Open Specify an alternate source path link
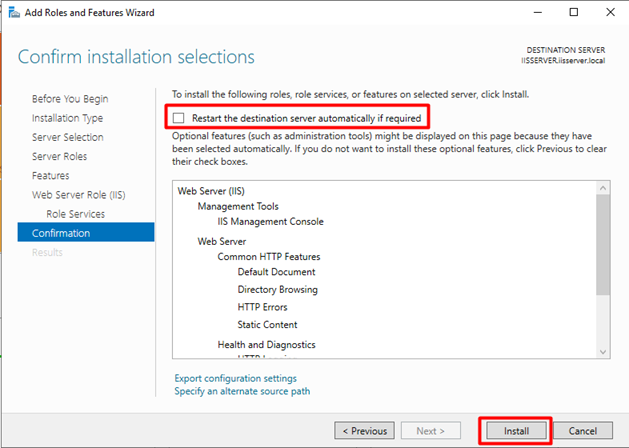The height and width of the screenshot is (448, 629). coord(242,391)
